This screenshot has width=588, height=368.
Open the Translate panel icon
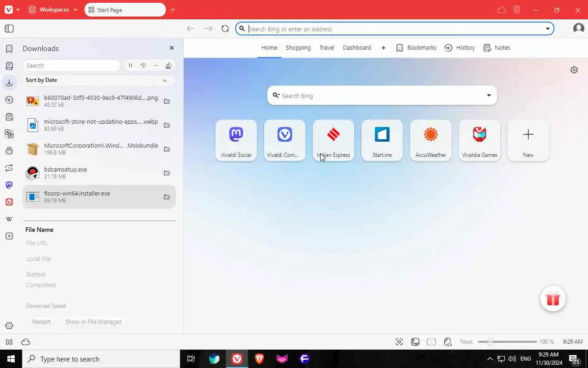9,134
